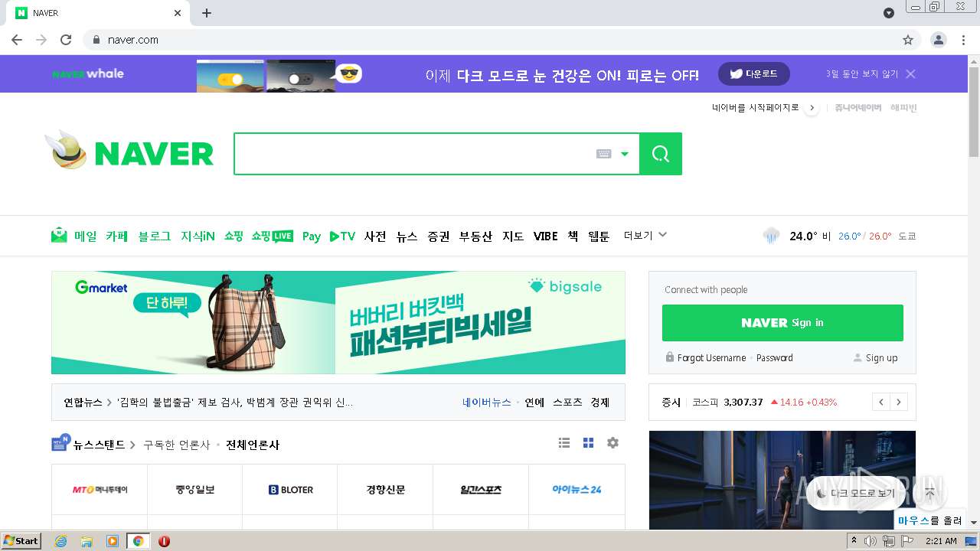Open the 쇼핑 menu item
Image resolution: width=980 pixels, height=551 pixels.
click(234, 236)
